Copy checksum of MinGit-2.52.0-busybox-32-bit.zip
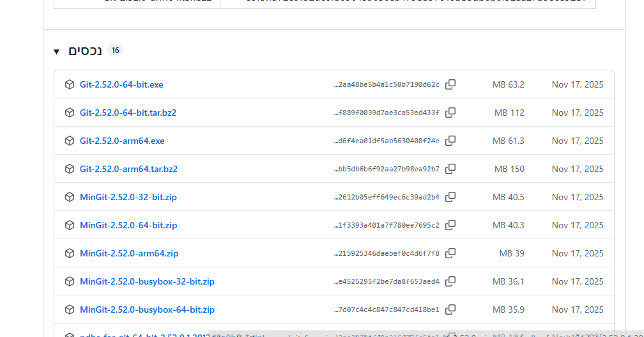This screenshot has width=644, height=337. (x=450, y=281)
